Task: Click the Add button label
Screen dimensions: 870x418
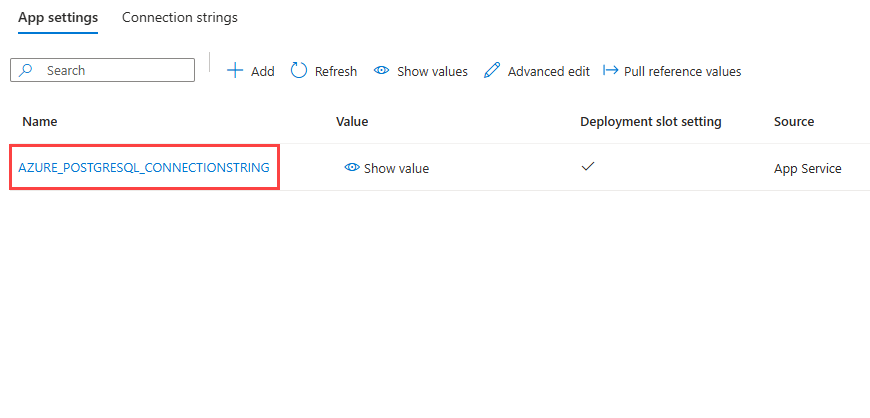Action: point(263,71)
